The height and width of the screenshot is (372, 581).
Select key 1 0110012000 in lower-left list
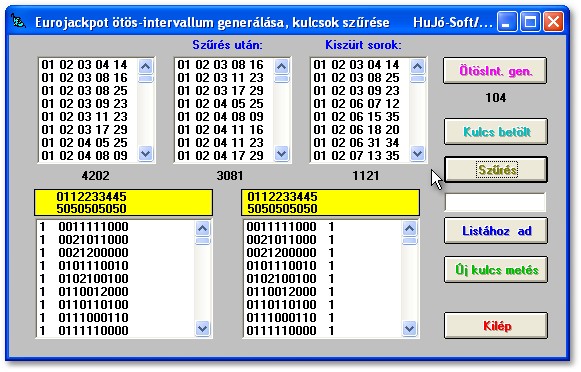click(116, 292)
